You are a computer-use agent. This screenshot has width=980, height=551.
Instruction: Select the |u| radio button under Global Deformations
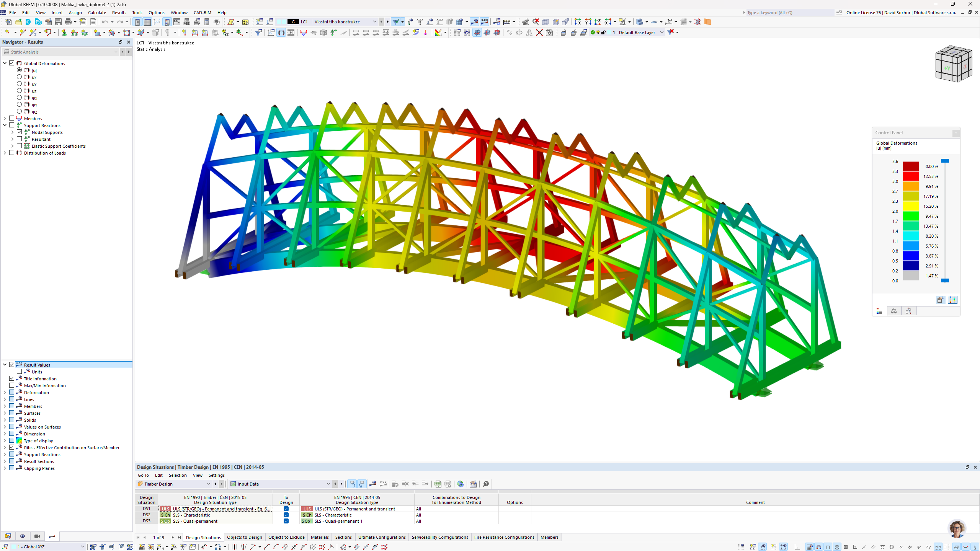(19, 70)
